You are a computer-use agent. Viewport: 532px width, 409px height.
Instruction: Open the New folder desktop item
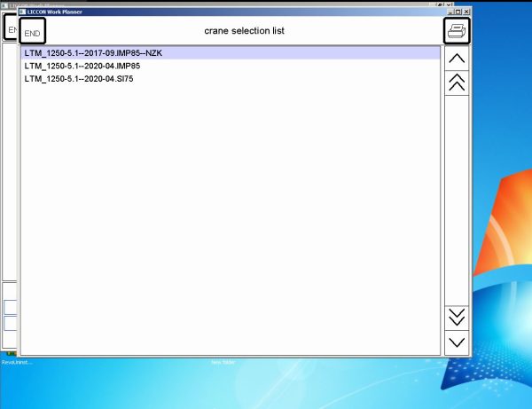pos(223,362)
